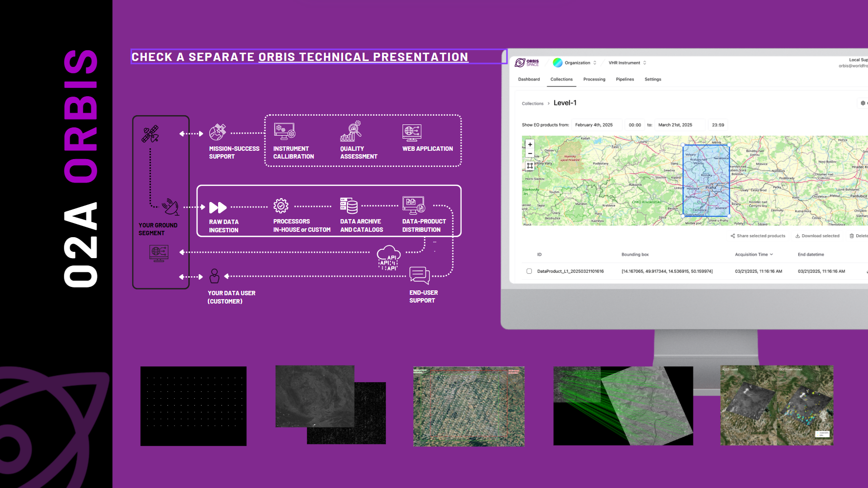Expand the VHR Instrument selector
This screenshot has height=488, width=868.
pyautogui.click(x=627, y=63)
